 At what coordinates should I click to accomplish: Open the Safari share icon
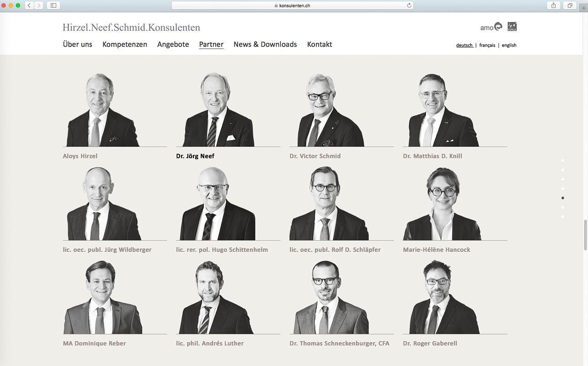coord(554,5)
